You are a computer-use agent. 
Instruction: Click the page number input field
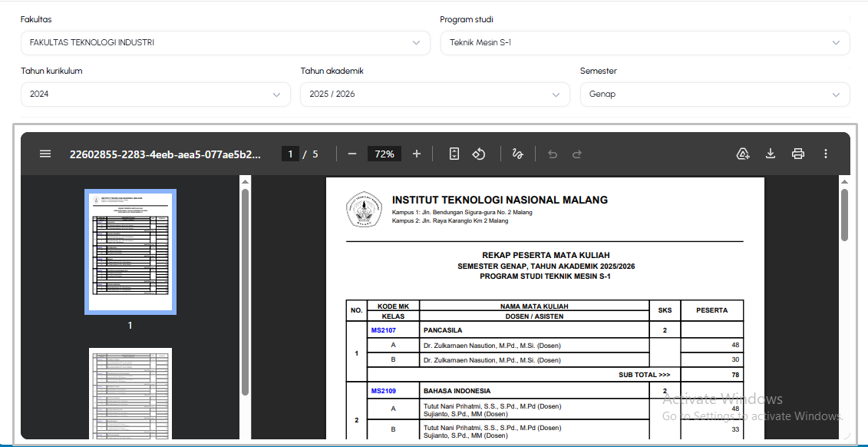tap(290, 154)
